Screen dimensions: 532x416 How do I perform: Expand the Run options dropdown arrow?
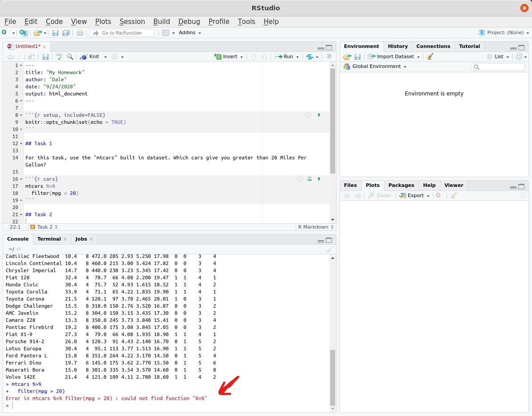point(297,57)
